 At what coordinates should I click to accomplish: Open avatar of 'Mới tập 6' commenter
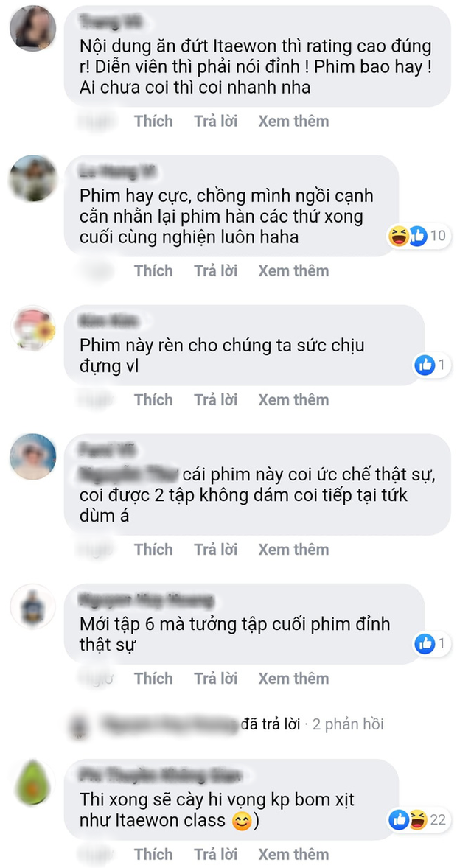click(32, 606)
